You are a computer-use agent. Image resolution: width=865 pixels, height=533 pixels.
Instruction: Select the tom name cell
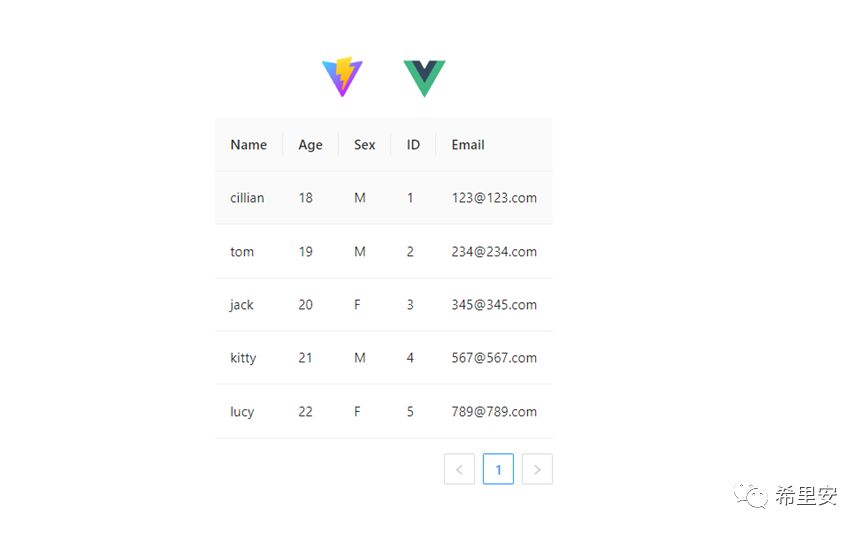pos(242,252)
